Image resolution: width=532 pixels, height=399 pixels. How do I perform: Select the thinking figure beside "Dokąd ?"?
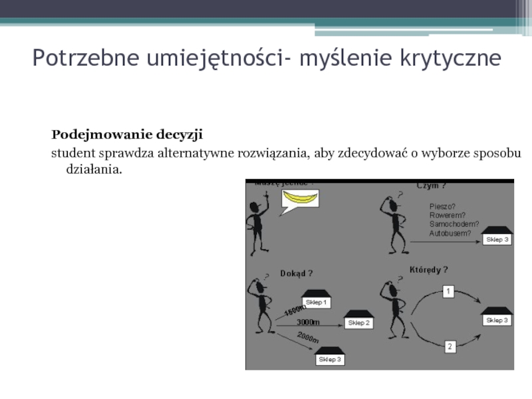click(x=261, y=305)
